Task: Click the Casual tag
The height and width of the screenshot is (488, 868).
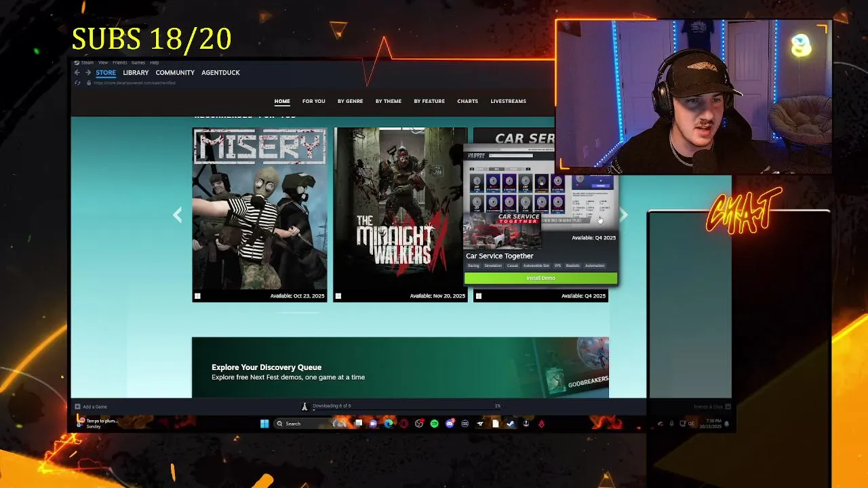Action: (x=513, y=266)
